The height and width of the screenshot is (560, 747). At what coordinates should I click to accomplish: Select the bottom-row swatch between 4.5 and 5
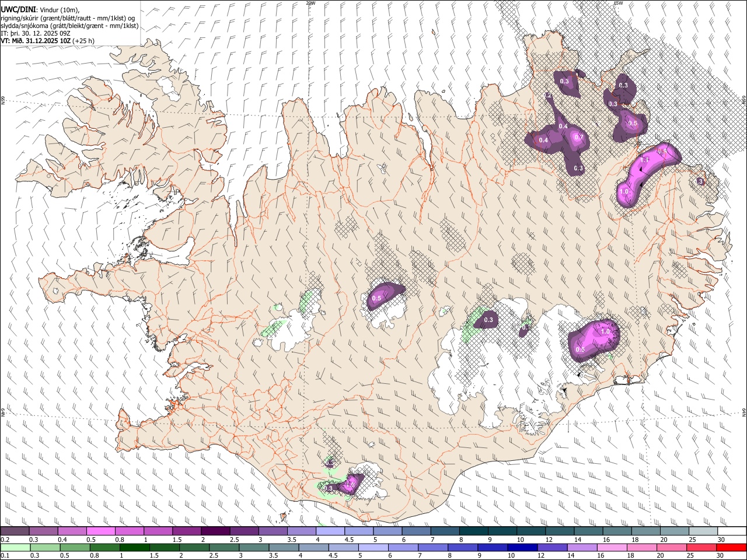click(343, 547)
